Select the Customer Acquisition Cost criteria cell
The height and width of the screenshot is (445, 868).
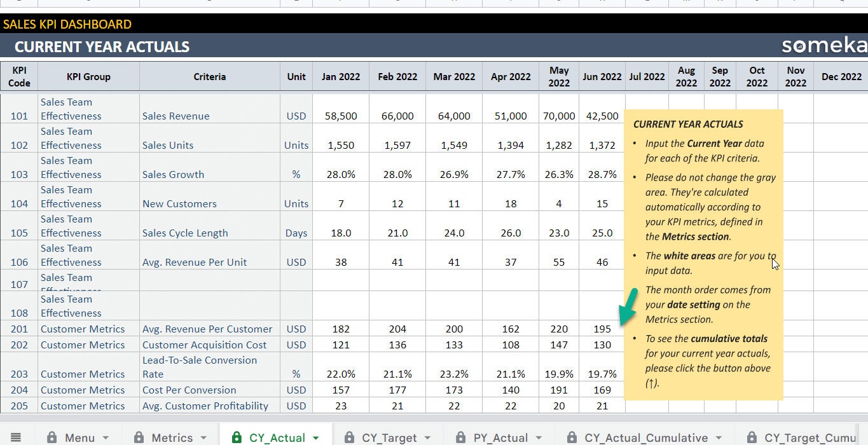pos(210,345)
